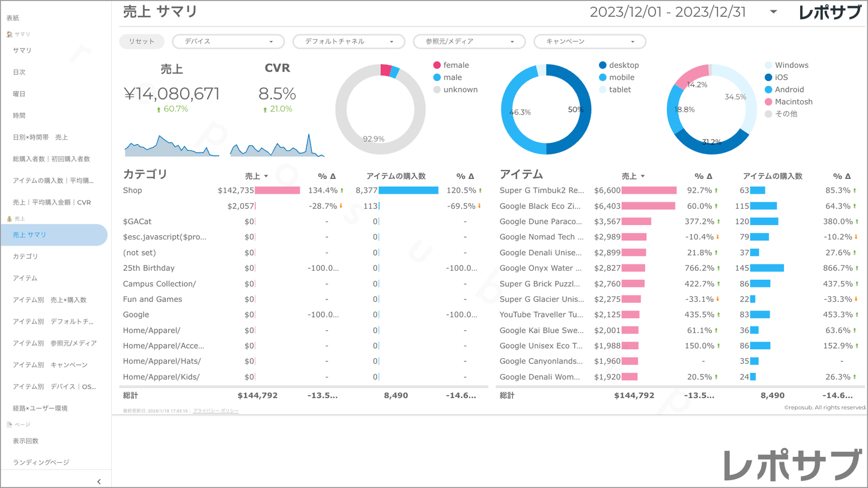The width and height of the screenshot is (868, 488).
Task: Click the desktop legend dot icon
Action: [x=602, y=65]
